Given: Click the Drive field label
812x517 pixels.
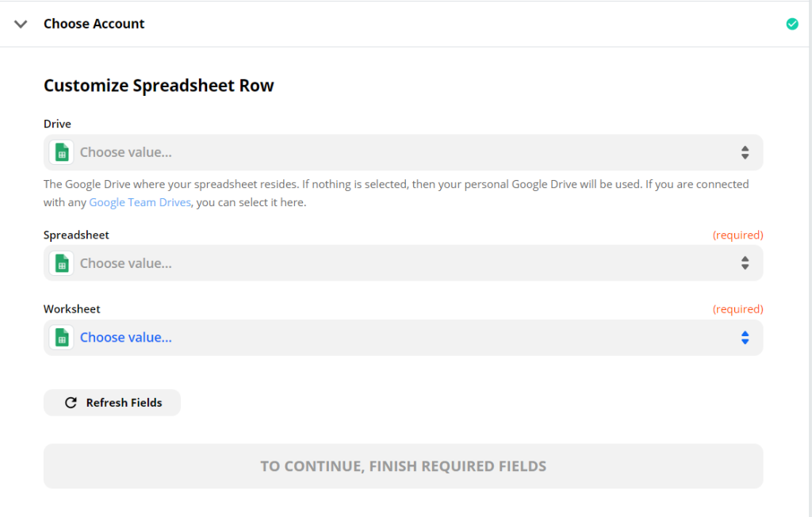Looking at the screenshot, I should [57, 124].
